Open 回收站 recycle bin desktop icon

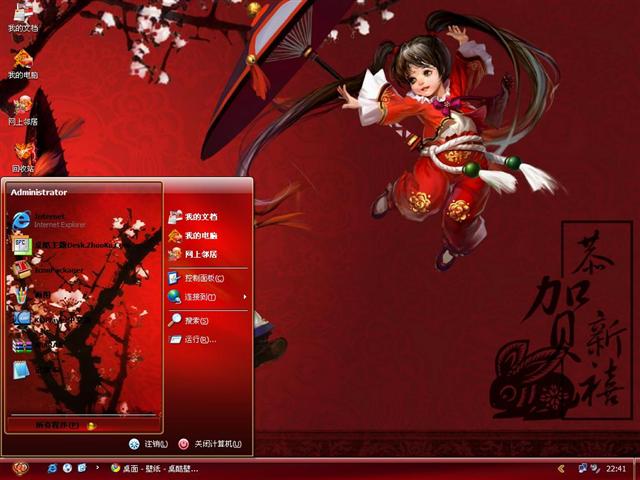tap(23, 158)
